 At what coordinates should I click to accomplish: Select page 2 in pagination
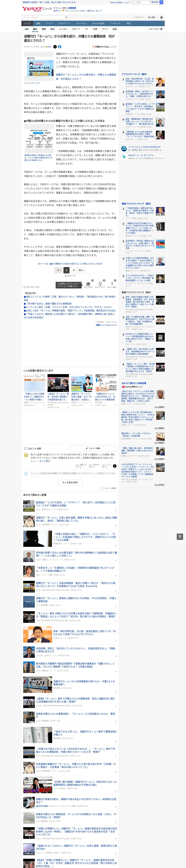(x=74, y=270)
